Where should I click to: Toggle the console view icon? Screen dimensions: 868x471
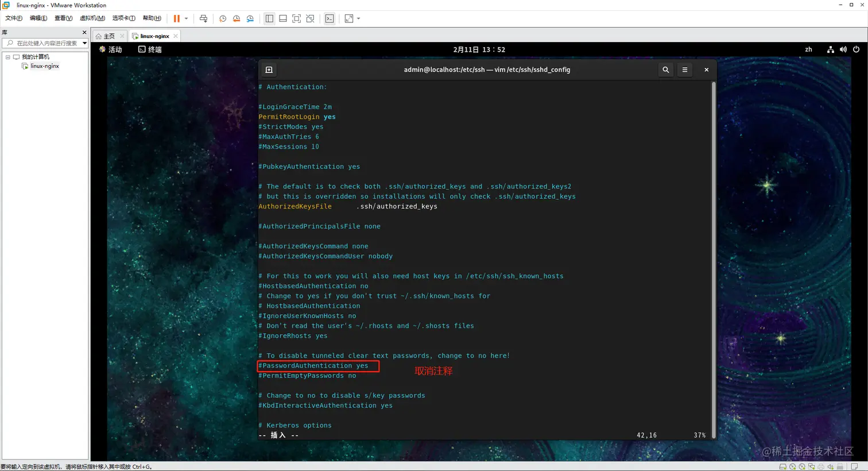(x=330, y=18)
